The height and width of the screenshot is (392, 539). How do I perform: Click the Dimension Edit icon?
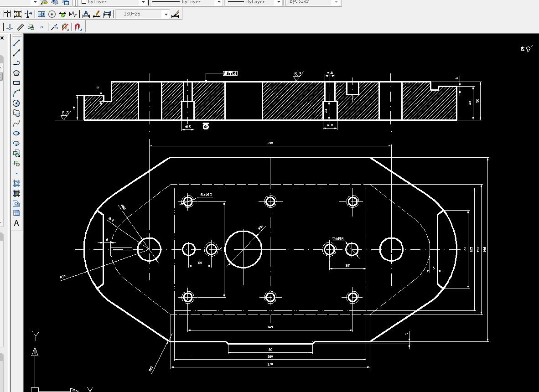(x=86, y=14)
